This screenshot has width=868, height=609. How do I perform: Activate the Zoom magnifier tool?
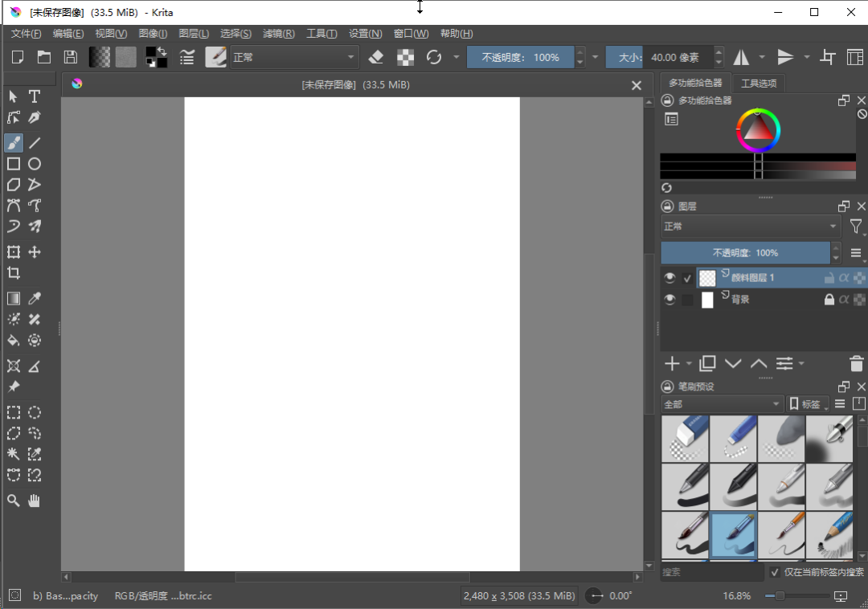[14, 501]
